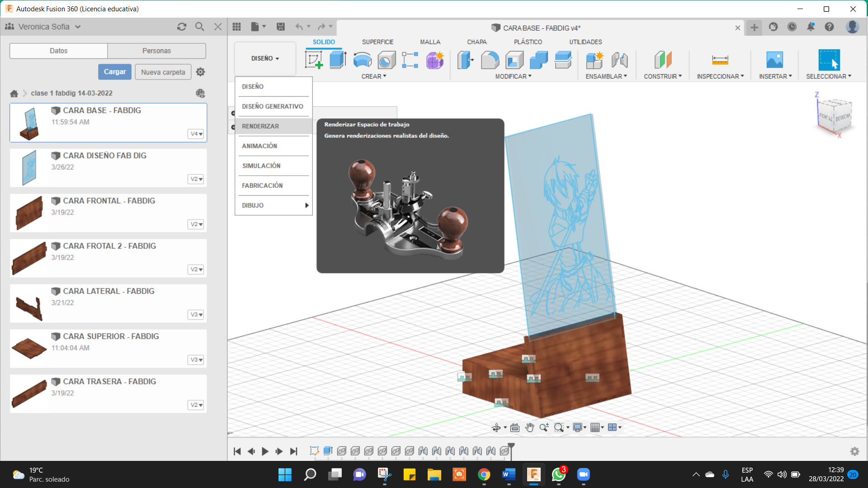Open Google Chrome from taskbar
868x488 pixels.
click(484, 474)
